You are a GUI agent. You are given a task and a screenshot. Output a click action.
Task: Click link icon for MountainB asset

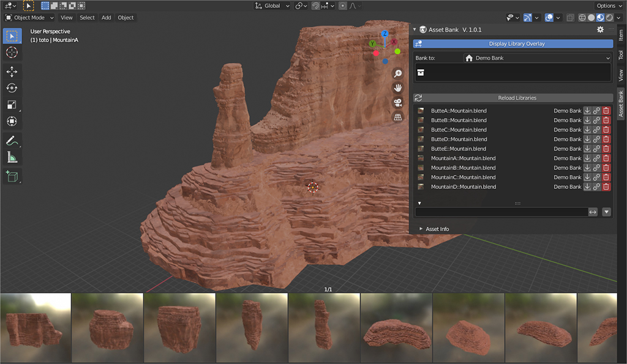596,168
